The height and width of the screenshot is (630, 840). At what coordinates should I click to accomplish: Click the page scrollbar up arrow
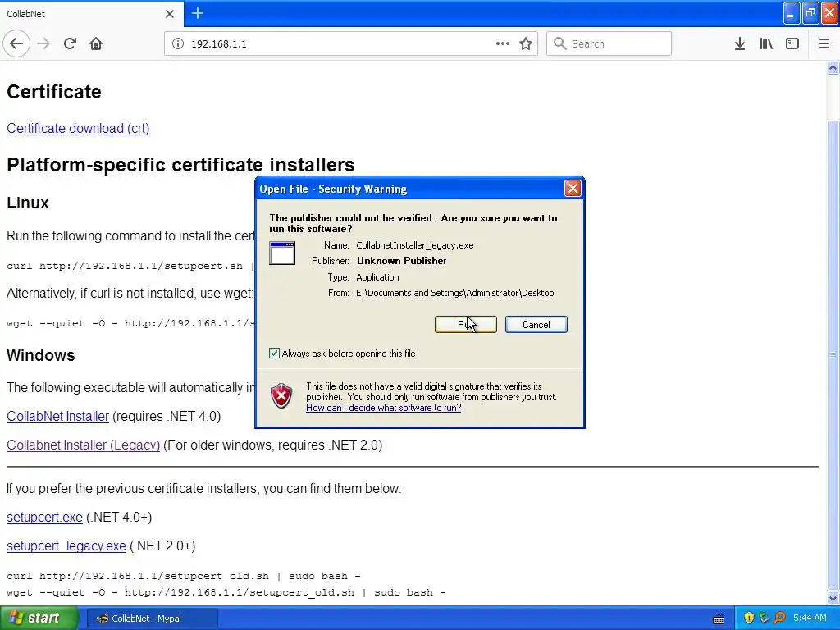833,67
